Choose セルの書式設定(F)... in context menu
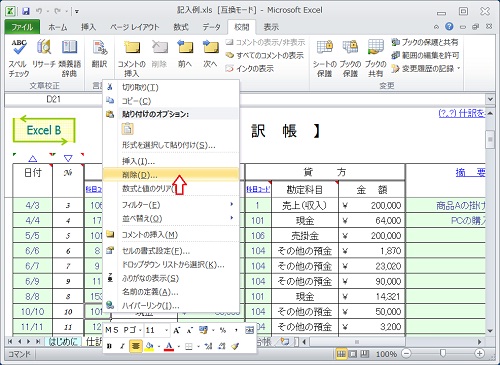The height and width of the screenshot is (365, 500). [171, 251]
